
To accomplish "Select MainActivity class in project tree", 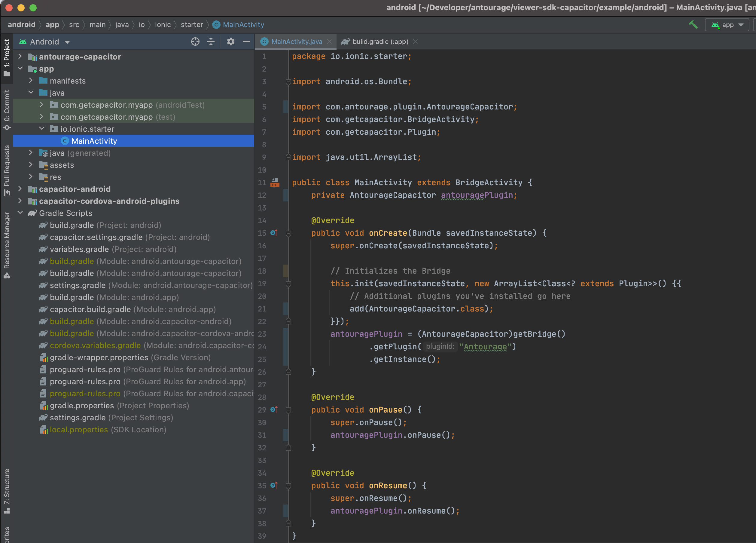I will click(134, 141).
